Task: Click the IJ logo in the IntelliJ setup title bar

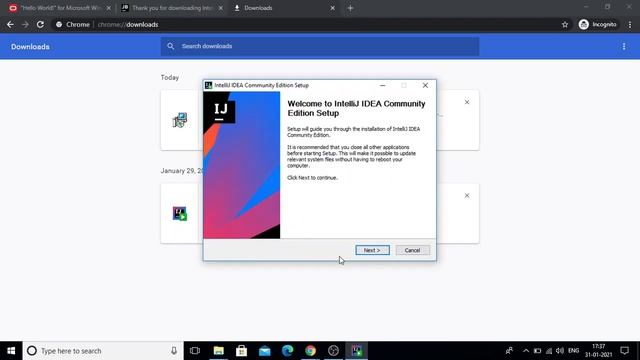Action: 209,85
